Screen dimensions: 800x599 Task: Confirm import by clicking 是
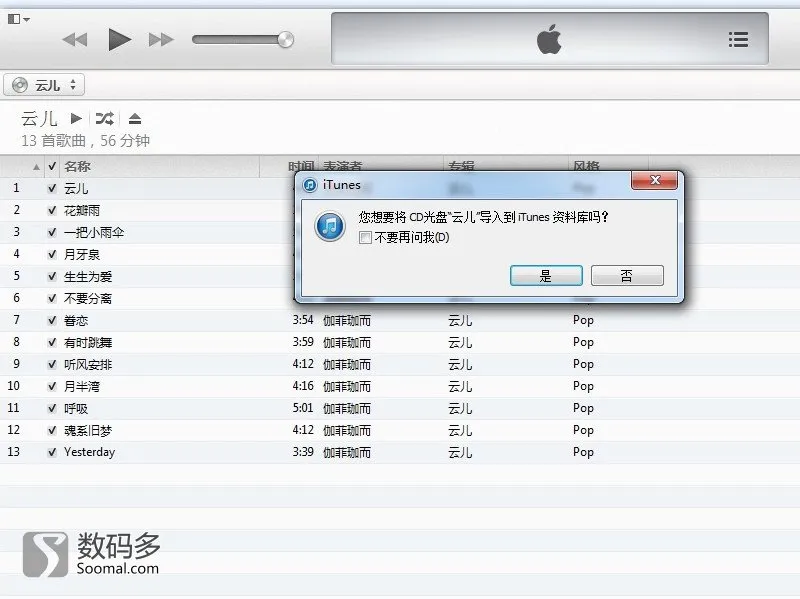pyautogui.click(x=546, y=276)
